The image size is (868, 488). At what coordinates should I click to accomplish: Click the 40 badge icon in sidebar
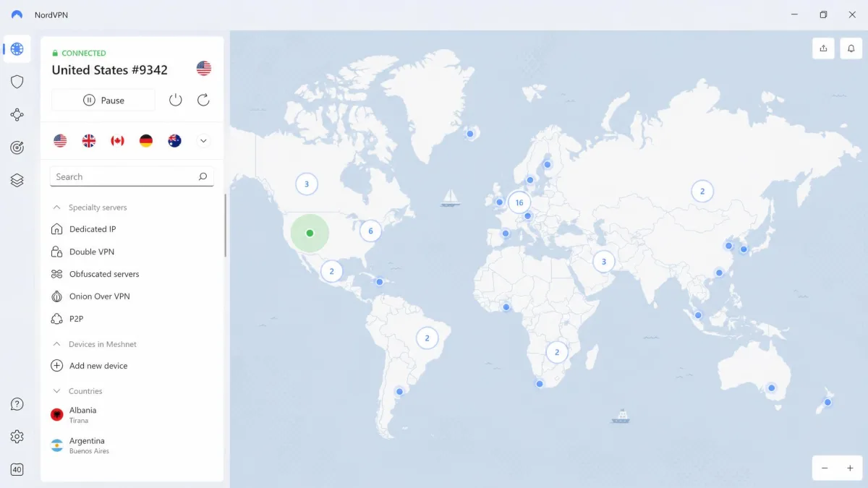coord(17,470)
